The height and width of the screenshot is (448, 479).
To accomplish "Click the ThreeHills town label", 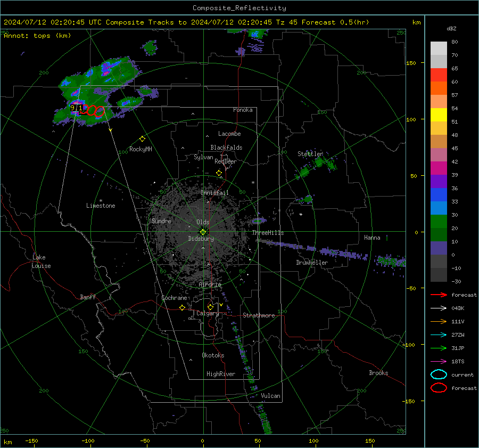I will pos(268,233).
